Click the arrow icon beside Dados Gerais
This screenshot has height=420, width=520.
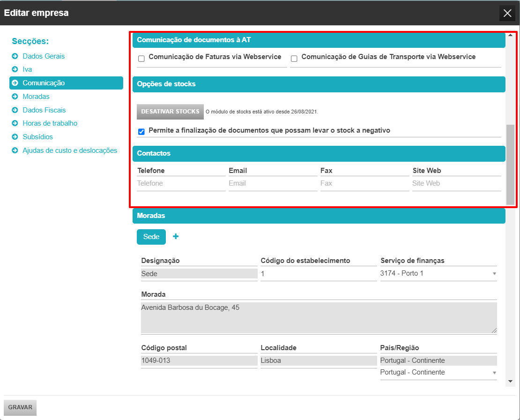15,56
